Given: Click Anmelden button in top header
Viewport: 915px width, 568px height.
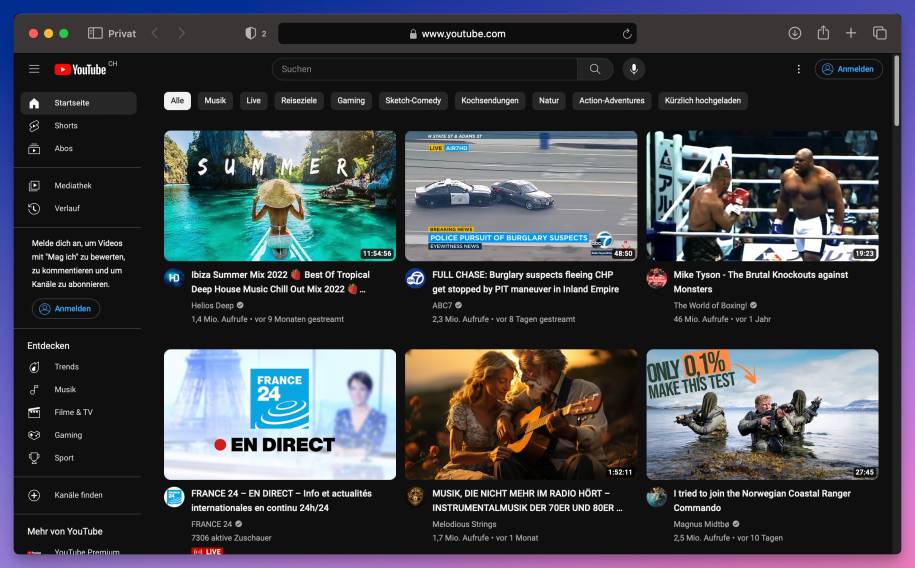Looking at the screenshot, I should [848, 69].
